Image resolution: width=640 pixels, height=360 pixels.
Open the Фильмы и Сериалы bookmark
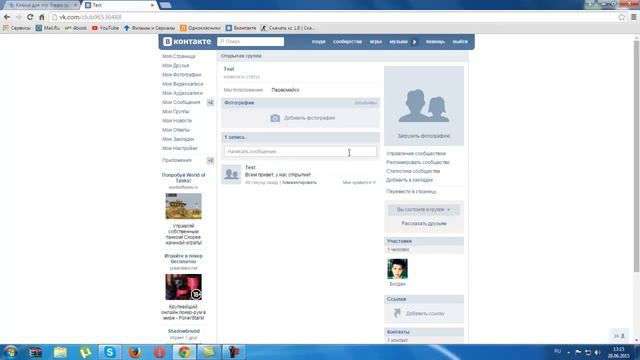pyautogui.click(x=149, y=28)
